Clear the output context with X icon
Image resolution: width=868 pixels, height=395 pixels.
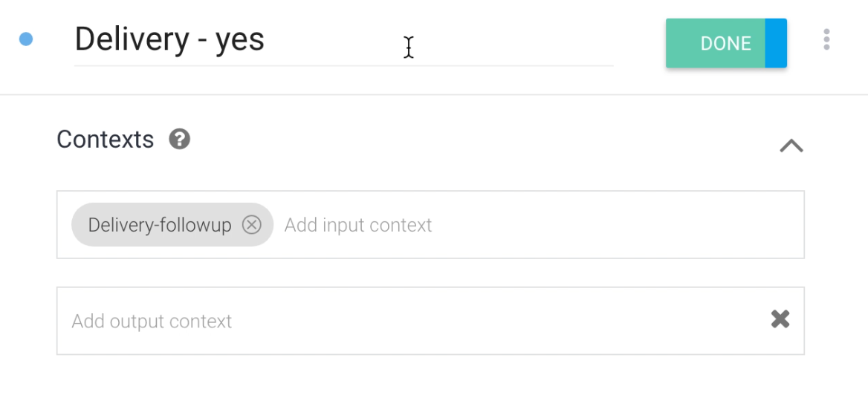[x=780, y=319]
